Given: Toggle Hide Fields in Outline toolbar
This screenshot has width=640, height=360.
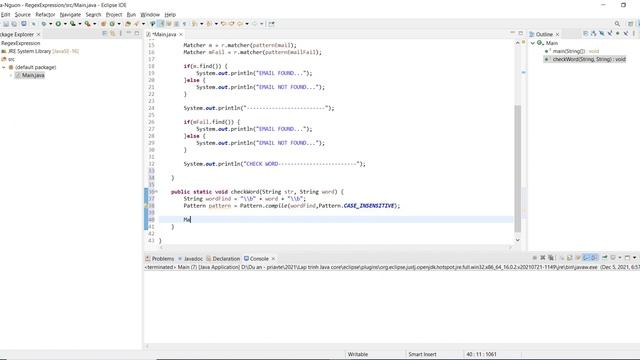Looking at the screenshot, I should pos(602,33).
